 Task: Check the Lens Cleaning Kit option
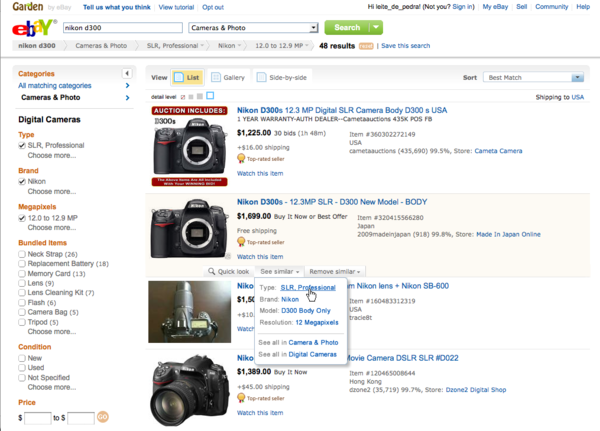22,293
